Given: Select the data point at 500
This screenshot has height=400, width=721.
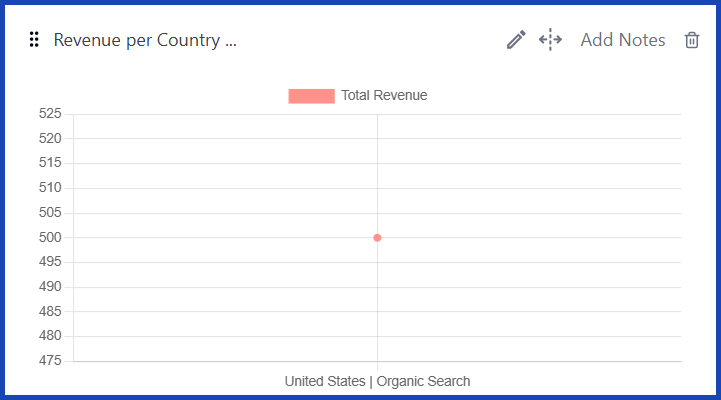Looking at the screenshot, I should pos(377,238).
